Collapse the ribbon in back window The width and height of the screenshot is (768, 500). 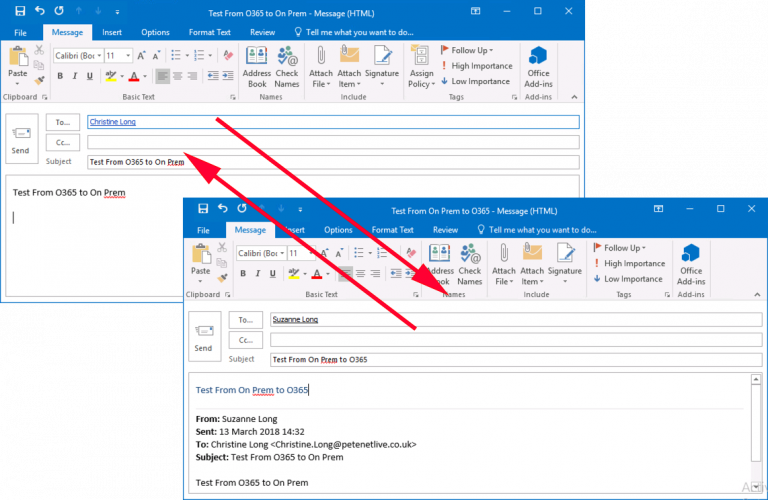(574, 97)
